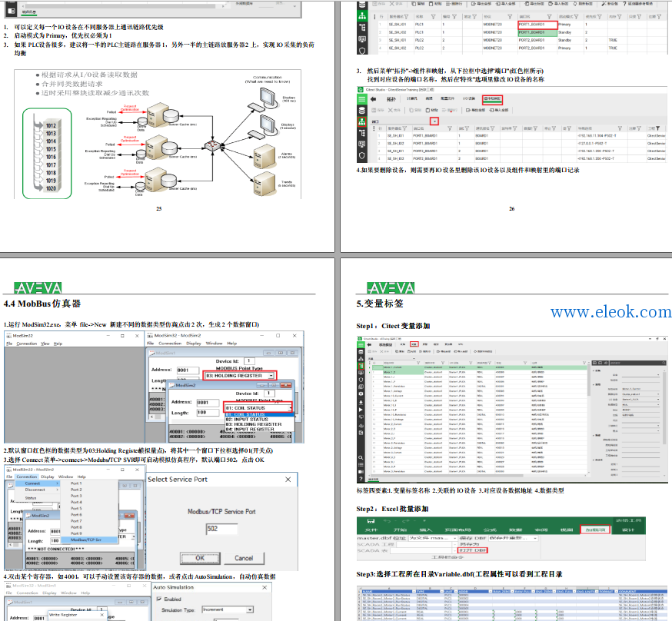Click the shield security icon in lower sidebar

point(361,155)
